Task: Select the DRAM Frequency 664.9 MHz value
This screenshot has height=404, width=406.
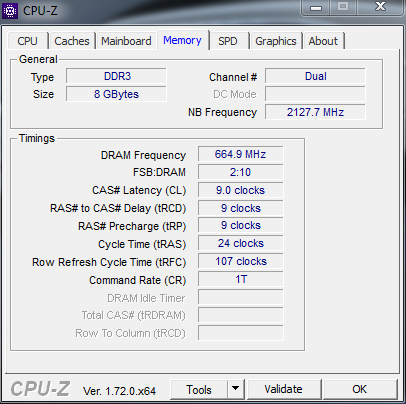Action: 241,154
